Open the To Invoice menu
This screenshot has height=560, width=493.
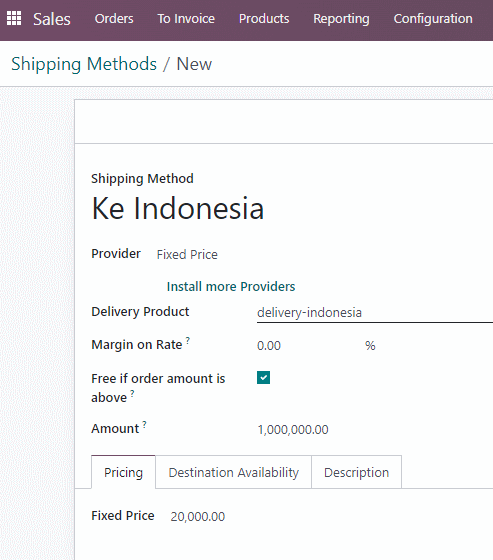[186, 19]
